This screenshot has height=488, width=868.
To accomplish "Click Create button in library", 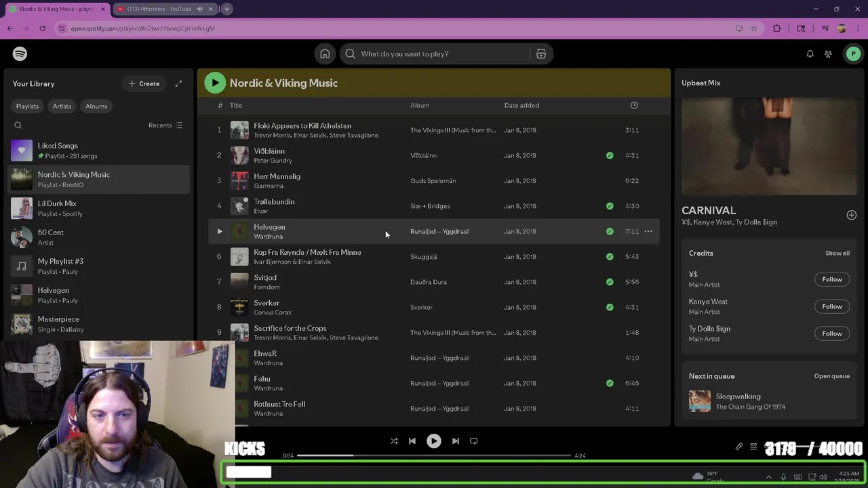I will pyautogui.click(x=144, y=83).
